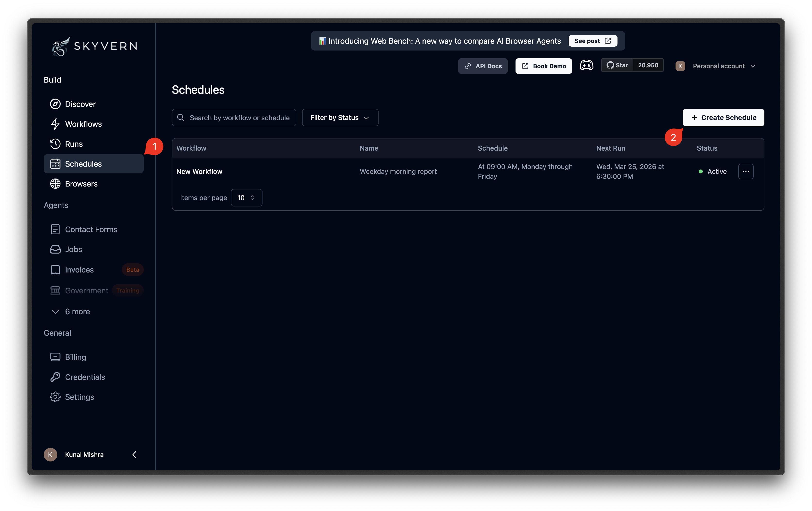The width and height of the screenshot is (812, 511).
Task: Select the Contact Forms agent
Action: pyautogui.click(x=91, y=229)
